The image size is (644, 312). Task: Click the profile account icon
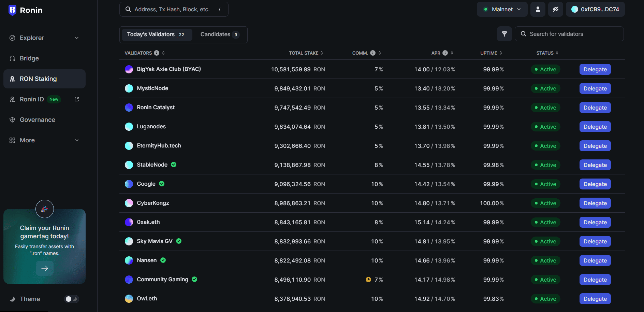click(x=538, y=9)
